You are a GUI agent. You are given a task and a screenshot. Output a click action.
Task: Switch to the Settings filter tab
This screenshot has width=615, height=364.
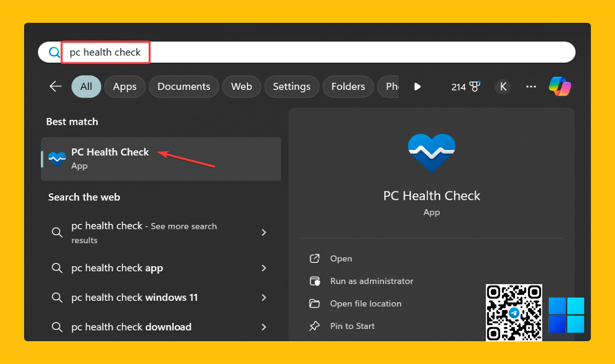pos(292,87)
